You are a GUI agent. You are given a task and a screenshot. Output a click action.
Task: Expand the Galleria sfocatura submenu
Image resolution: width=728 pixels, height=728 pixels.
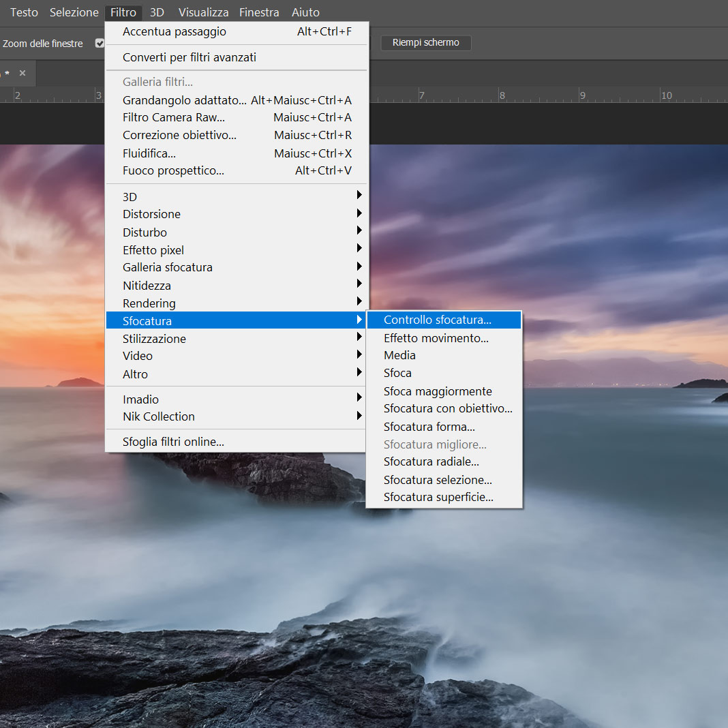167,267
